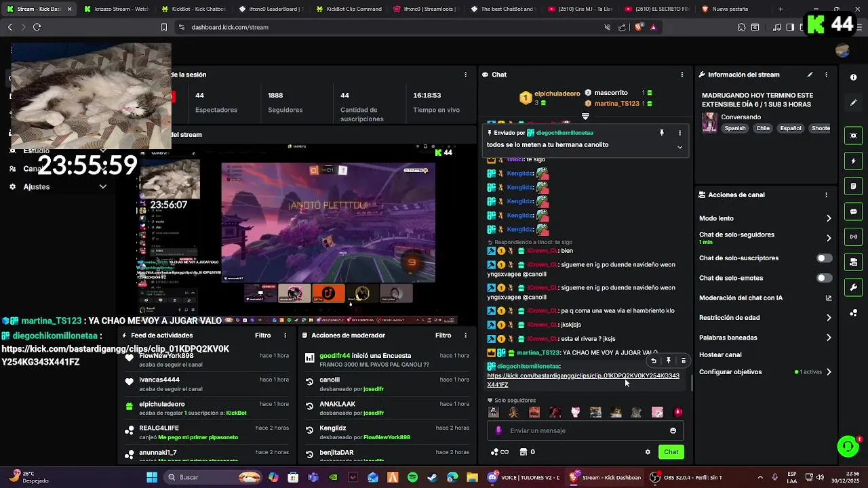Switch to the ifrxnc0 LeaderBoard browser tab

click(x=270, y=9)
